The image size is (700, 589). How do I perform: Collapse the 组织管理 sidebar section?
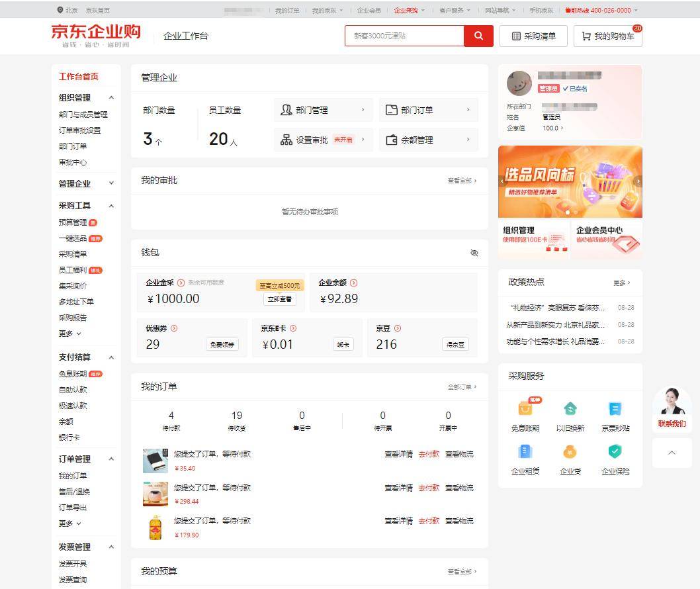111,97
